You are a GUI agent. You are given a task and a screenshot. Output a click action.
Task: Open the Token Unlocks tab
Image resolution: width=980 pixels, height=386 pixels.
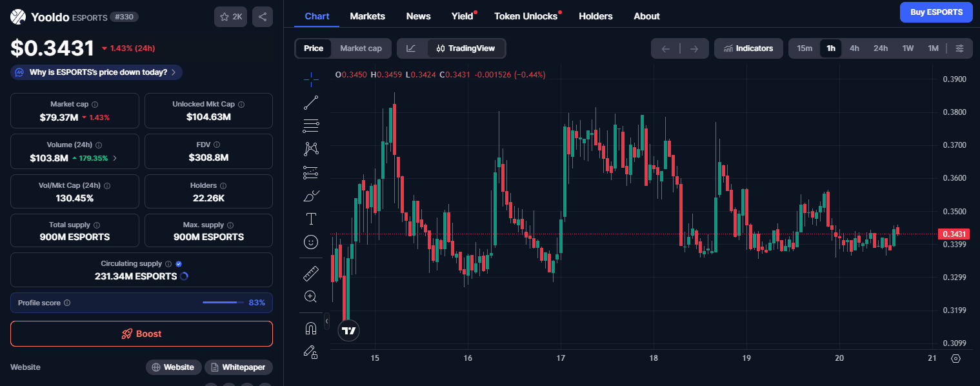point(526,16)
